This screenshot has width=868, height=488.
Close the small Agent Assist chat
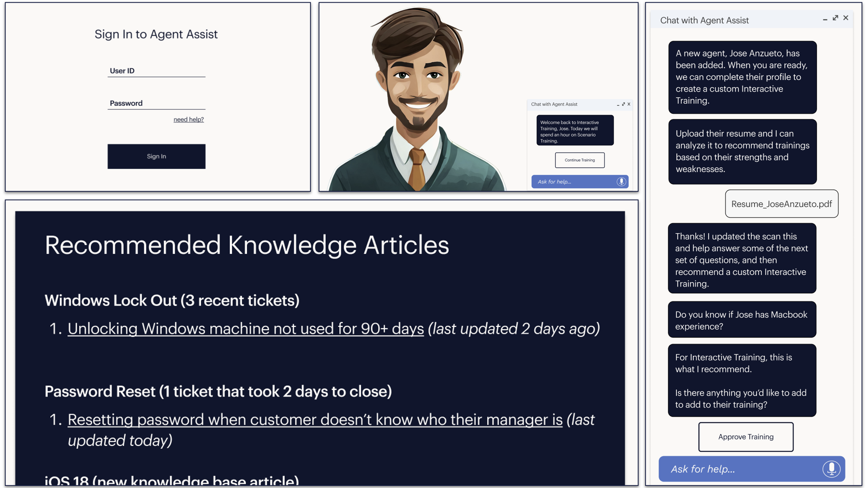point(629,104)
